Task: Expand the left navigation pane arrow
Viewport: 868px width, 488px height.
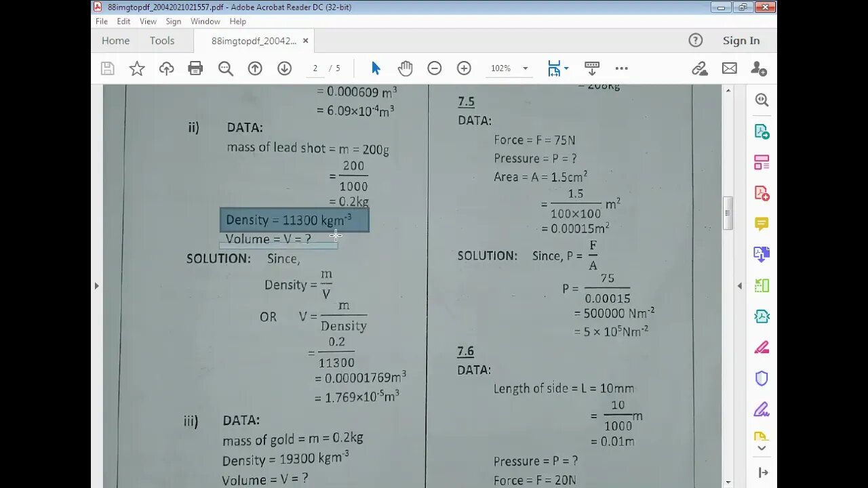Action: 96,286
